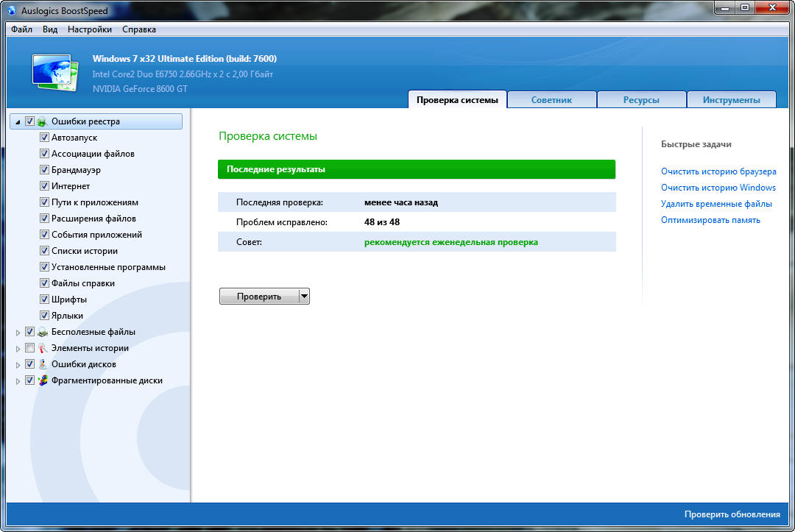The height and width of the screenshot is (532, 795).
Task: Toggle the Пути к приложениям checkbox
Action: pos(44,202)
